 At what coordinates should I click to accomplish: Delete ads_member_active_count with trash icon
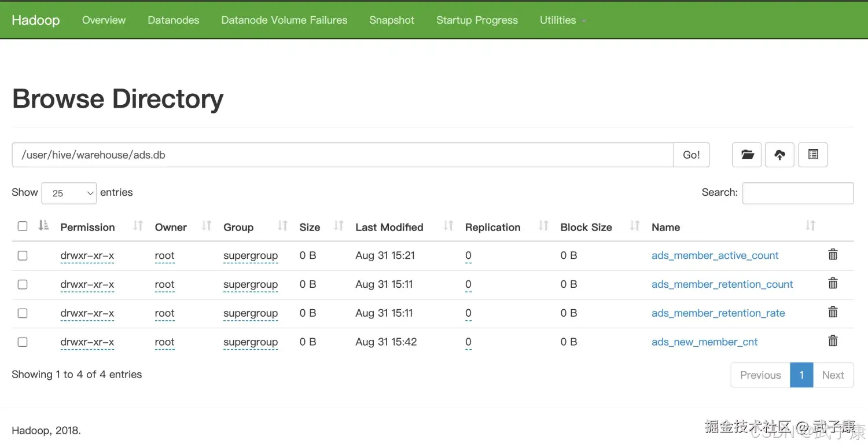(833, 254)
